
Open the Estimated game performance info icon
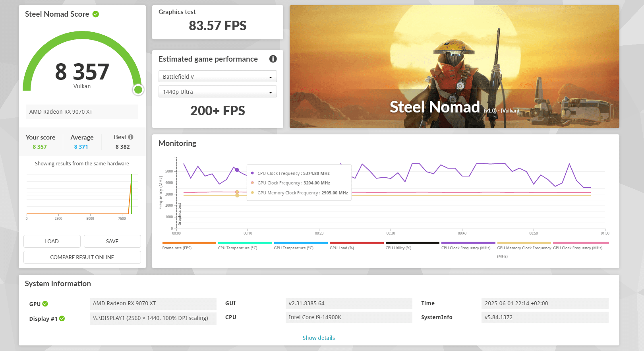click(273, 59)
